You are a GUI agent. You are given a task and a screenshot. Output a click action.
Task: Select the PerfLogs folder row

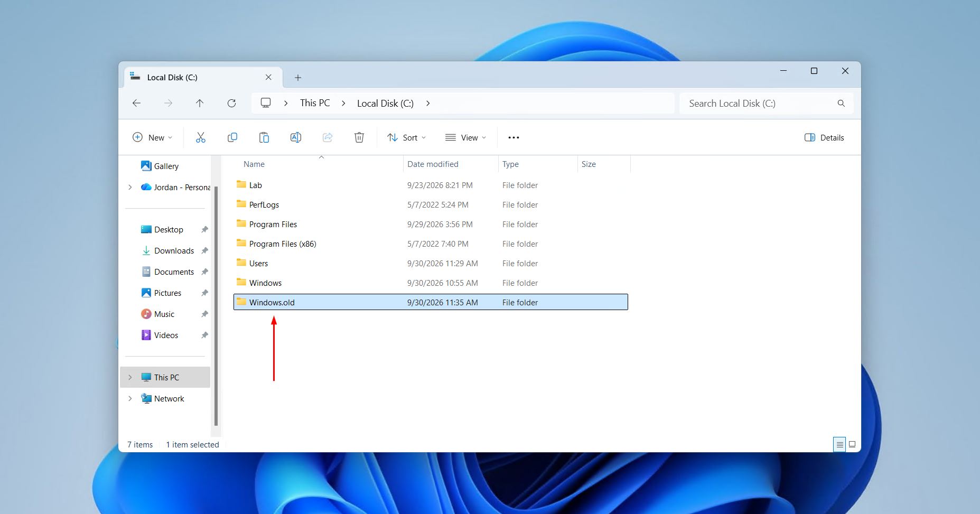(x=431, y=204)
